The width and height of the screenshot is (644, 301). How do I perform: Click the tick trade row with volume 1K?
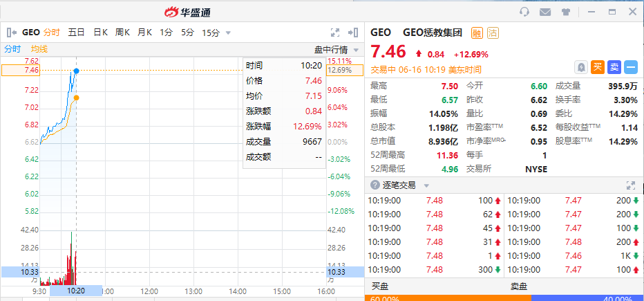click(574, 256)
